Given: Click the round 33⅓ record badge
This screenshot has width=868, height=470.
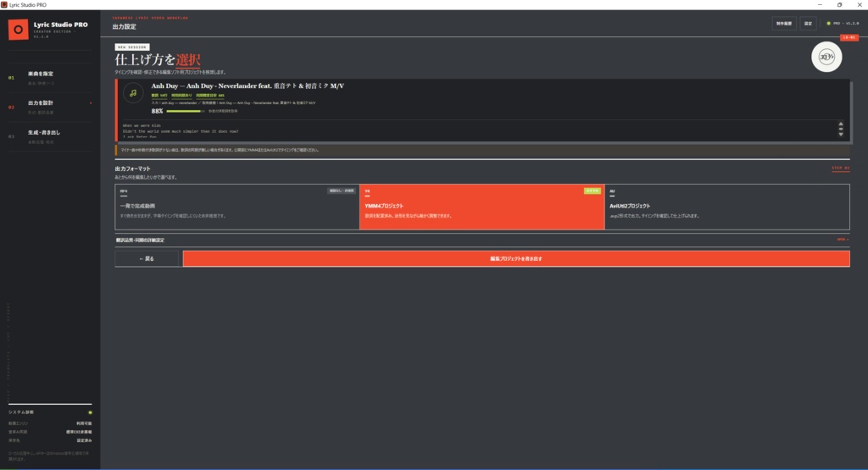Looking at the screenshot, I should click(x=826, y=57).
